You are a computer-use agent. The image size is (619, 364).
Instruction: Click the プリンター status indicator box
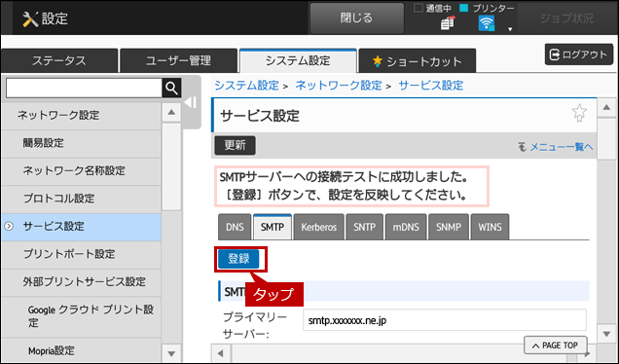(x=464, y=8)
